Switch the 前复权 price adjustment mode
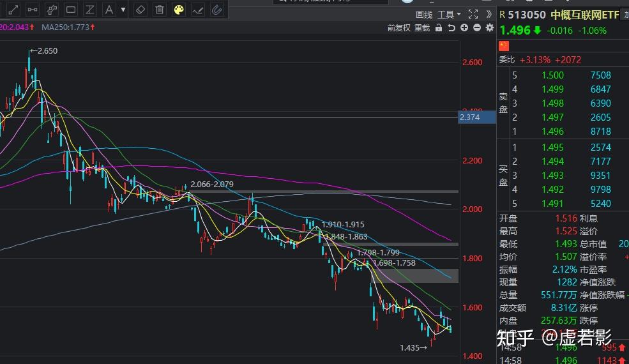This screenshot has width=629, height=364. (398, 27)
